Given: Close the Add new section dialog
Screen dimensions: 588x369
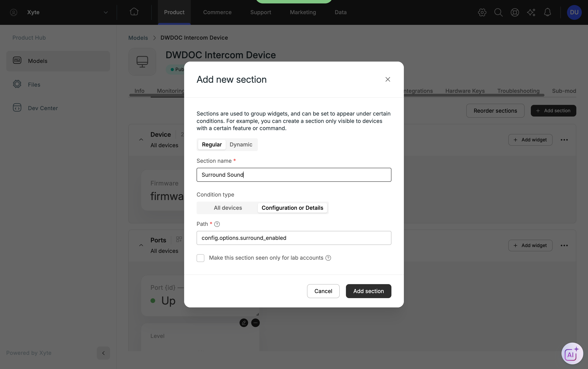Looking at the screenshot, I should pyautogui.click(x=388, y=79).
